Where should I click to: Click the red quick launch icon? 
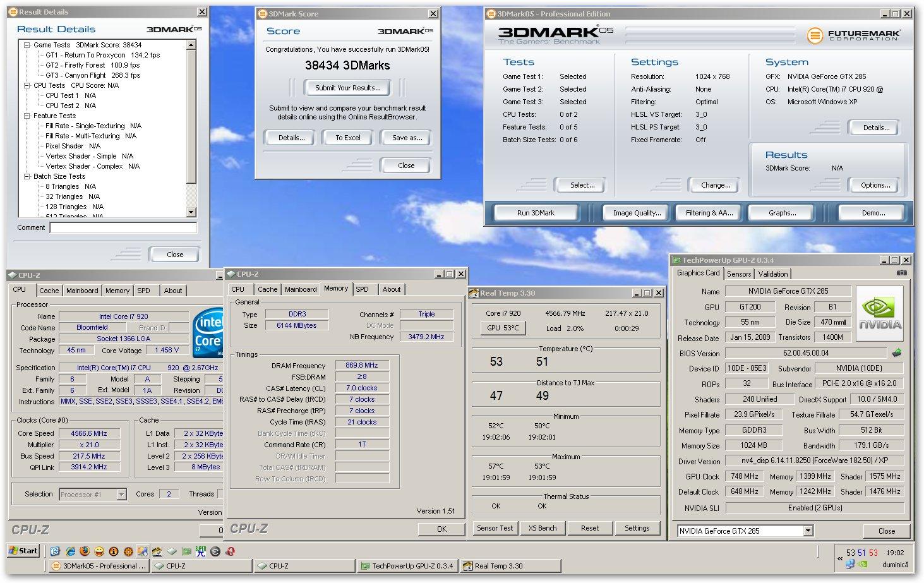coord(230,551)
